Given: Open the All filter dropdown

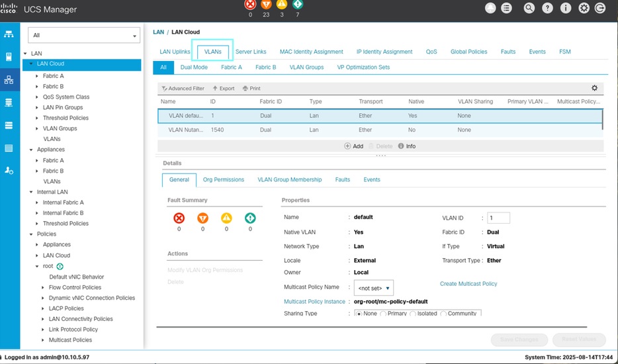Looking at the screenshot, I should pyautogui.click(x=84, y=35).
